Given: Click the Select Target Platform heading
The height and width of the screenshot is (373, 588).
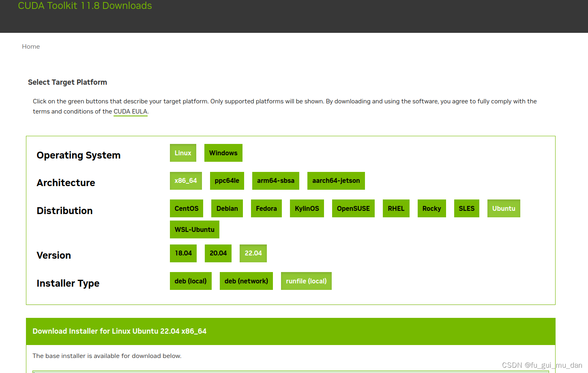Looking at the screenshot, I should tap(67, 82).
